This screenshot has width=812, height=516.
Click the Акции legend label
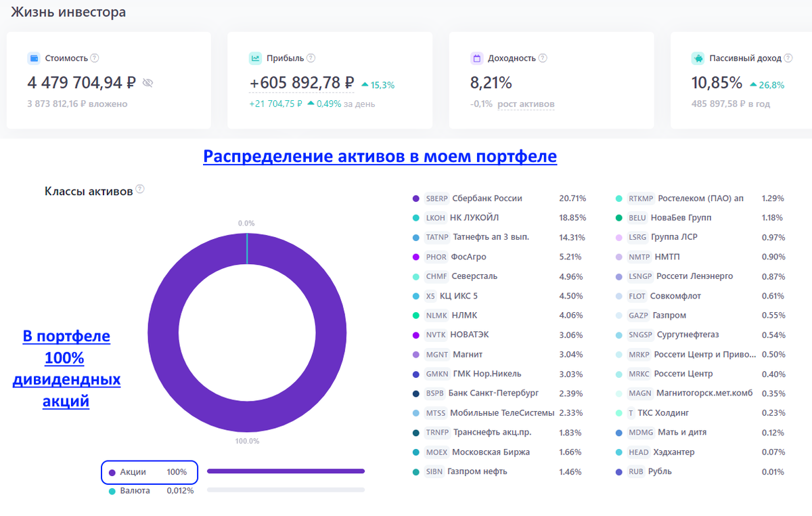click(133, 471)
